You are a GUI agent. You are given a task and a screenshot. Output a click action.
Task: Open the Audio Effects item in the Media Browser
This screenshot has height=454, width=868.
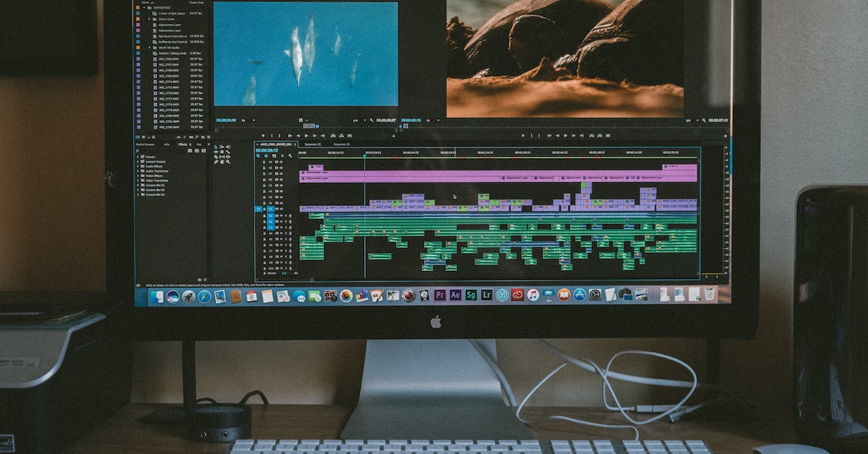pyautogui.click(x=154, y=166)
